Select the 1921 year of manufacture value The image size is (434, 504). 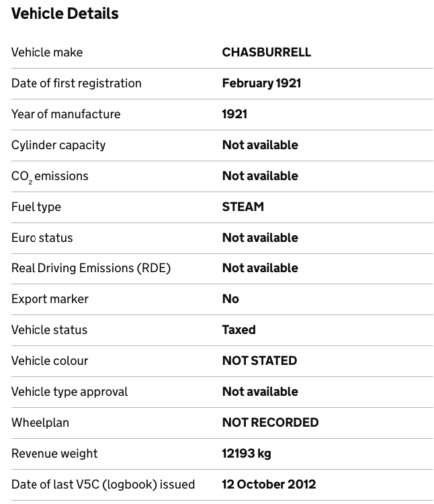click(x=234, y=114)
